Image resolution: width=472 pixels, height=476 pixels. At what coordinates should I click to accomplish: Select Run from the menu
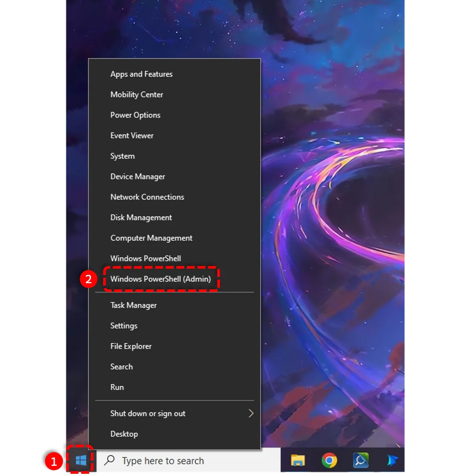175,387
